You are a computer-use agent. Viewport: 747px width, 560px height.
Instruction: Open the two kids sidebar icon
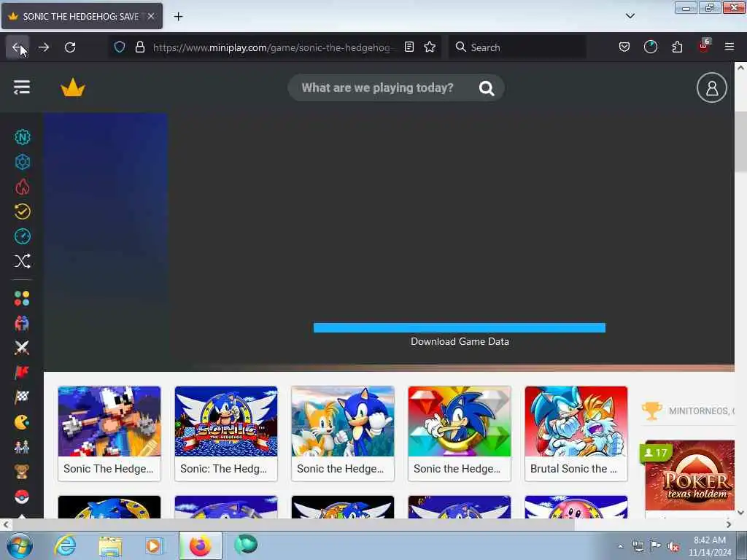22,447
